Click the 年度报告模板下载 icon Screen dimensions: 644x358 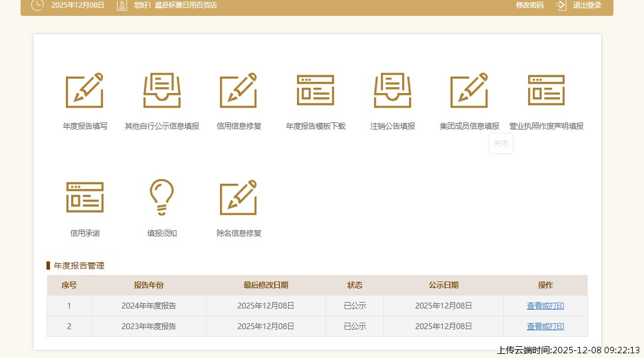[315, 91]
